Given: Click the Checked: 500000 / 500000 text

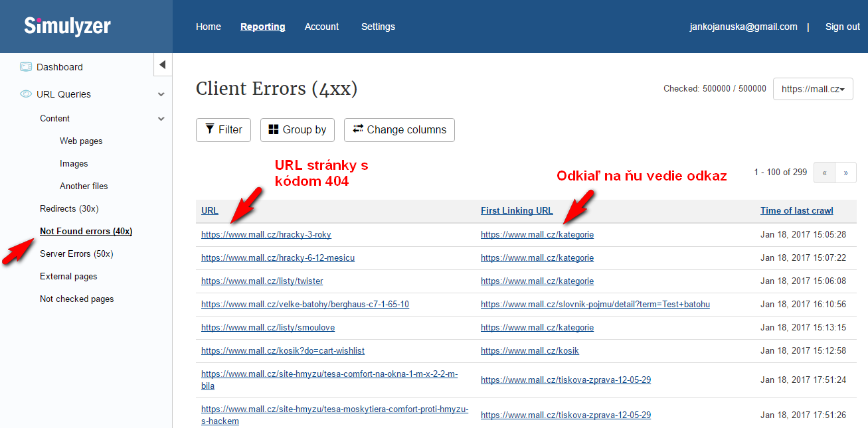Looking at the screenshot, I should pos(715,88).
